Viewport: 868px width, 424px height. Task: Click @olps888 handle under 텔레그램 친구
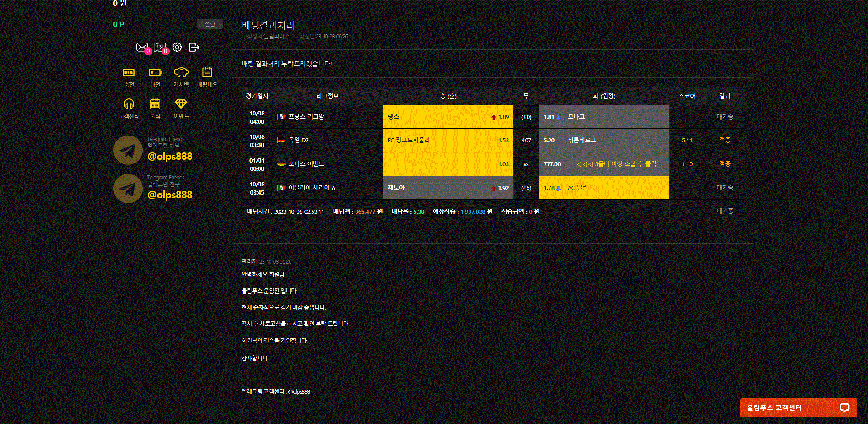pyautogui.click(x=170, y=195)
